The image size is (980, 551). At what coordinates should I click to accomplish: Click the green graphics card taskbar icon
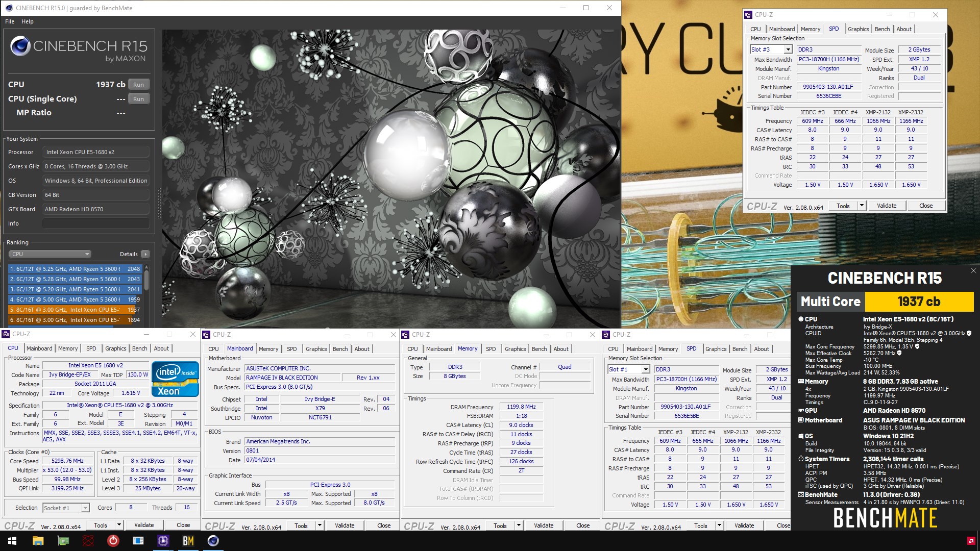pos(63,541)
